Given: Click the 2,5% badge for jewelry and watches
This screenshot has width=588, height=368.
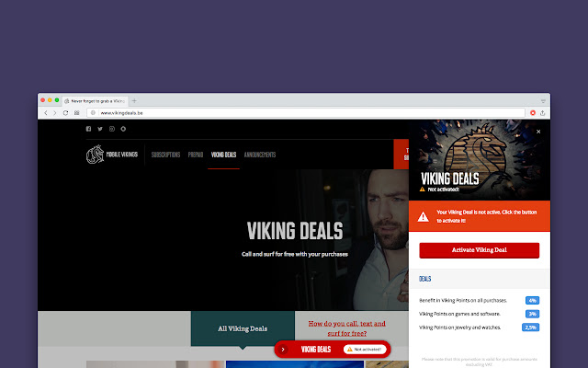Looking at the screenshot, I should click(531, 328).
